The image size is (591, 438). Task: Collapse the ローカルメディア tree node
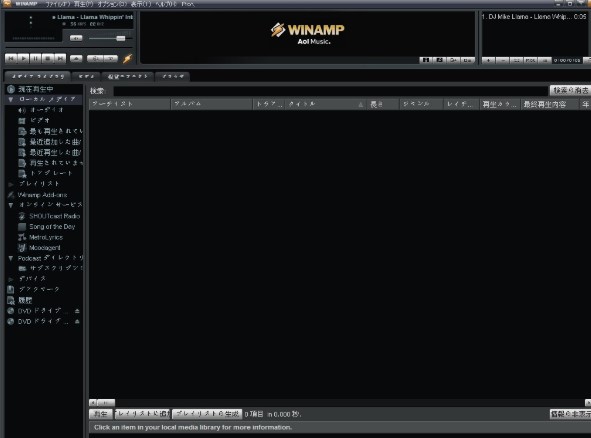tap(11, 100)
